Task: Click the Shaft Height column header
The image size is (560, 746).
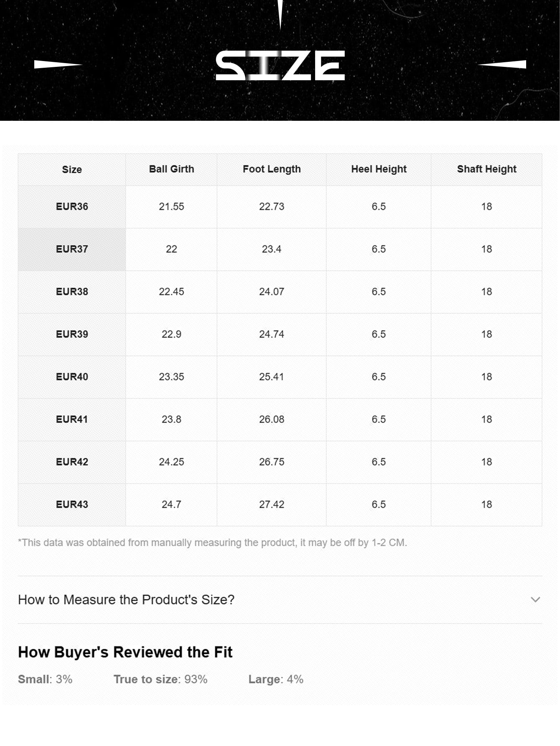Action: tap(486, 169)
